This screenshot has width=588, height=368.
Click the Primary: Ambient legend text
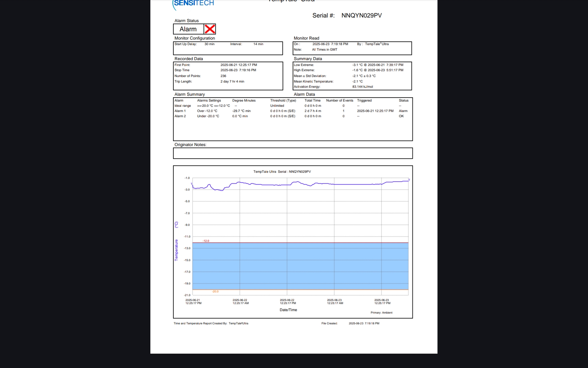coord(381,313)
